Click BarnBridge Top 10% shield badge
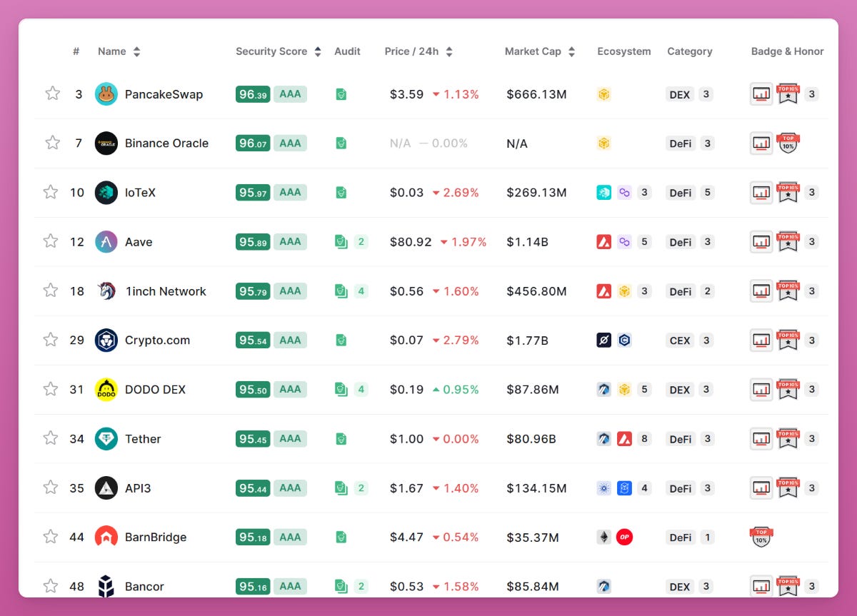The height and width of the screenshot is (616, 857). click(761, 537)
